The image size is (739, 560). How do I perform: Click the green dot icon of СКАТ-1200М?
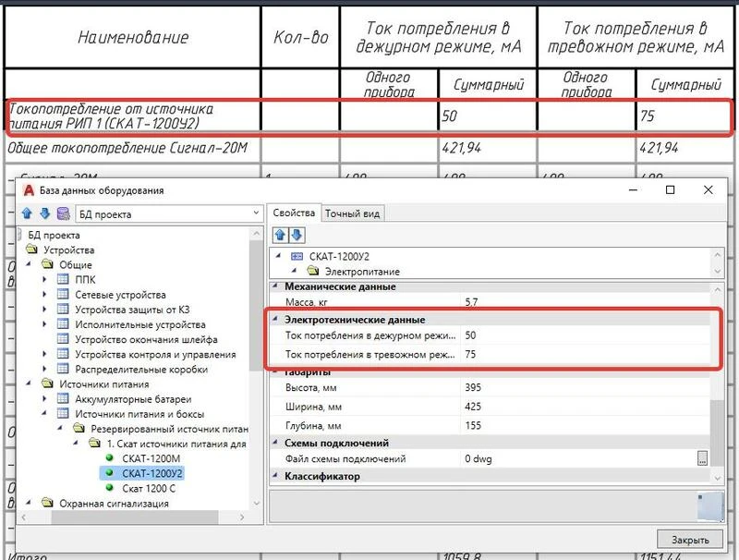(109, 458)
